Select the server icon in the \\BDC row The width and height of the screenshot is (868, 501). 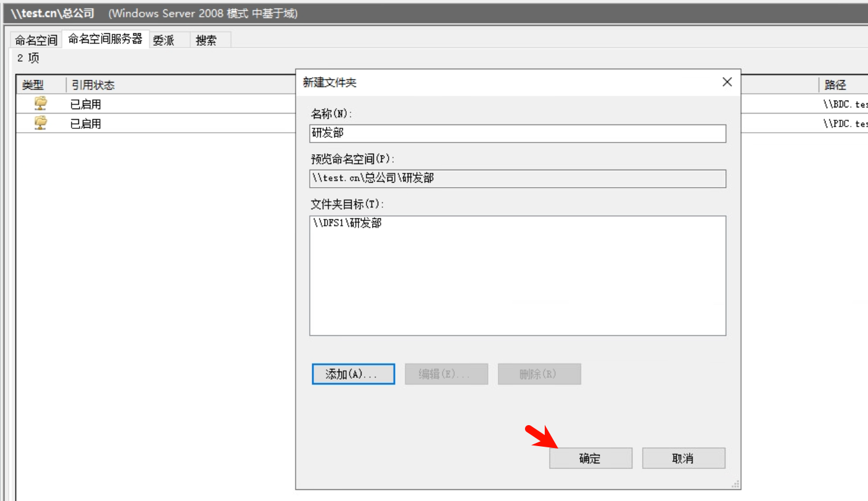click(x=38, y=104)
